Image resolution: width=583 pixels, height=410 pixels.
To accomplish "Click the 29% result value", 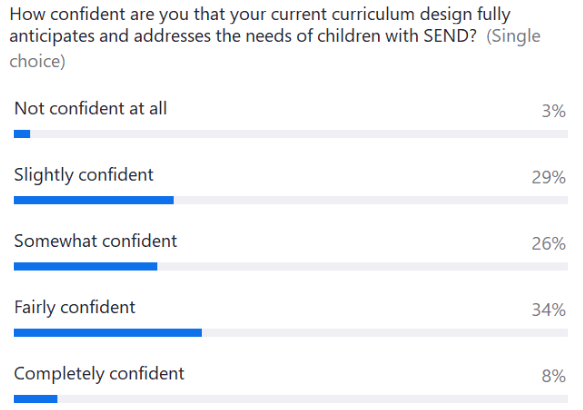I will pyautogui.click(x=549, y=177).
